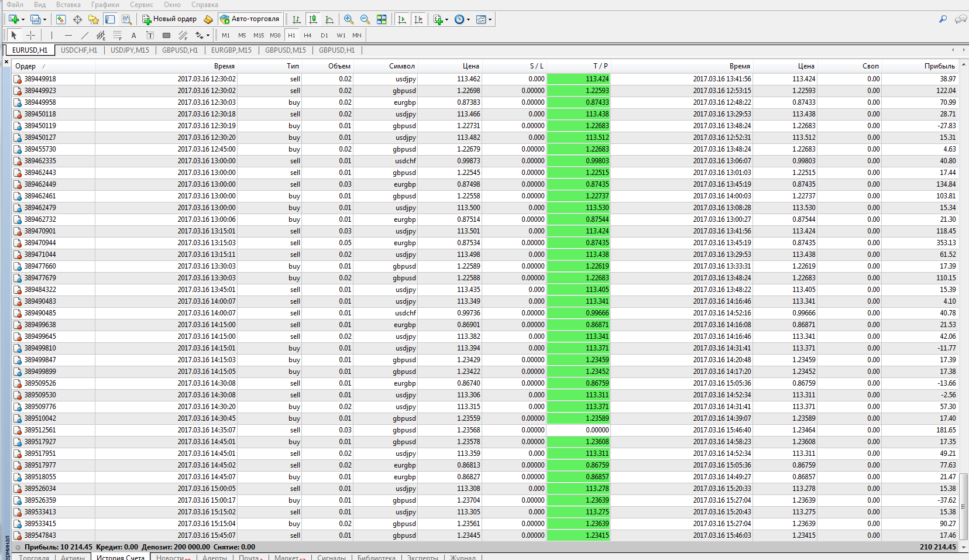Click the Новый ордер button
The width and height of the screenshot is (969, 560).
[x=169, y=19]
